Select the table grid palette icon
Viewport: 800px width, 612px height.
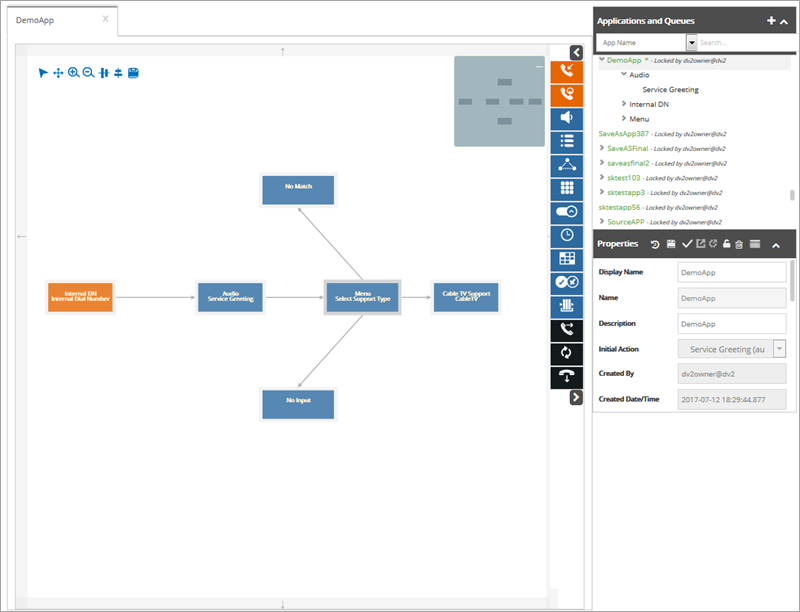tap(566, 259)
